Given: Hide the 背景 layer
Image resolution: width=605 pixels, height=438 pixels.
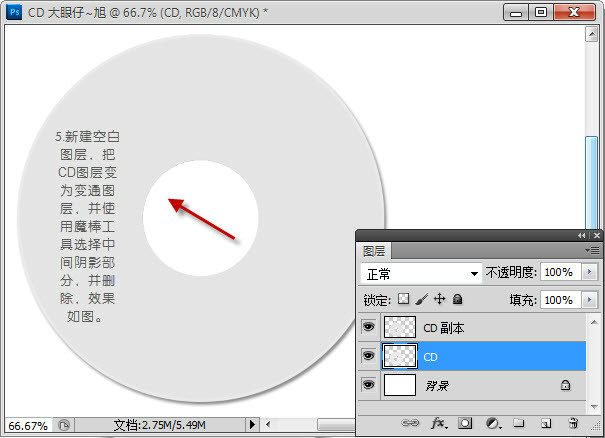Looking at the screenshot, I should click(x=368, y=384).
